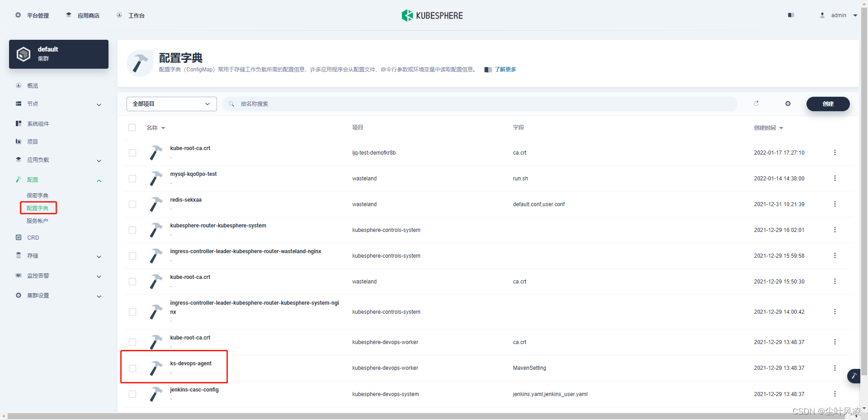Expand the 集群设置 cluster settings menu
This screenshot has width=868, height=420.
[59, 296]
